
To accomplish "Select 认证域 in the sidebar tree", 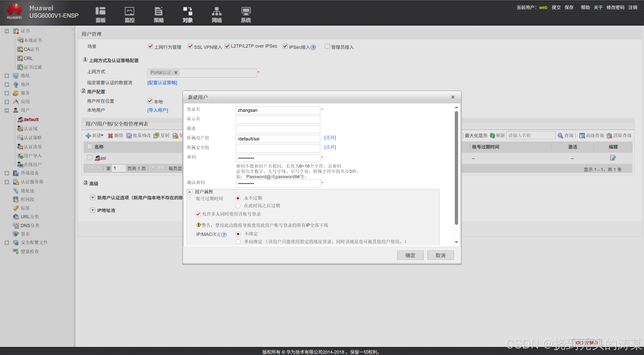I will pyautogui.click(x=30, y=129).
